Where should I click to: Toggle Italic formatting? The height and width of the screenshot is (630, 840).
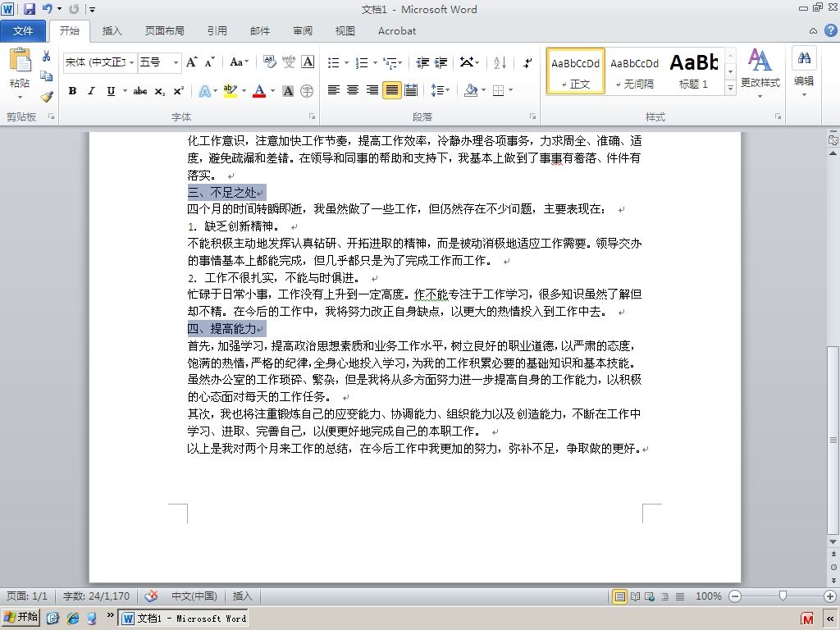pyautogui.click(x=91, y=91)
